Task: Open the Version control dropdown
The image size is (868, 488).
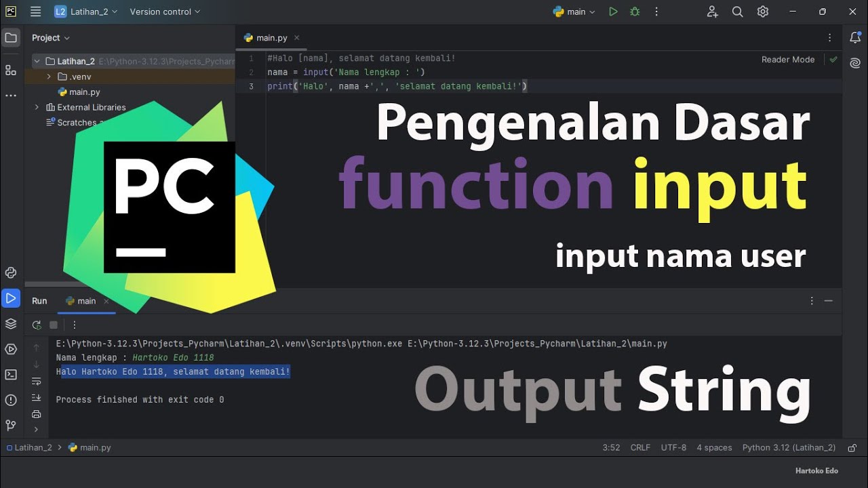Action: [165, 12]
